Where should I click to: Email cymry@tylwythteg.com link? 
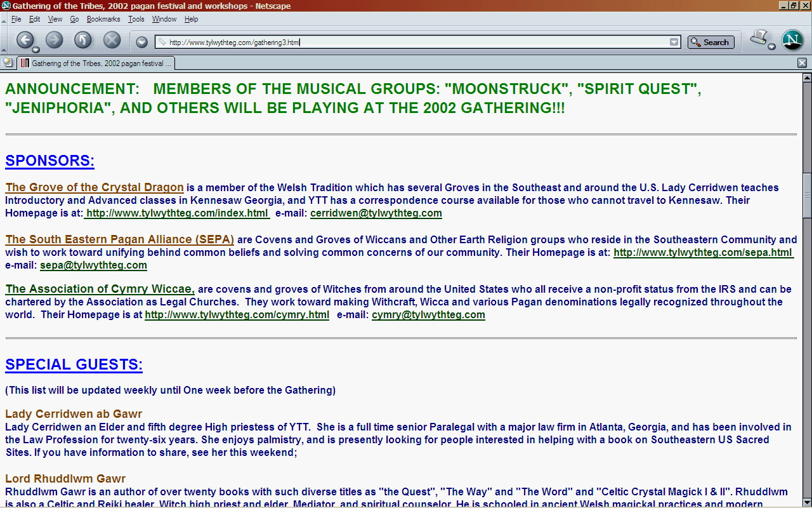[428, 314]
